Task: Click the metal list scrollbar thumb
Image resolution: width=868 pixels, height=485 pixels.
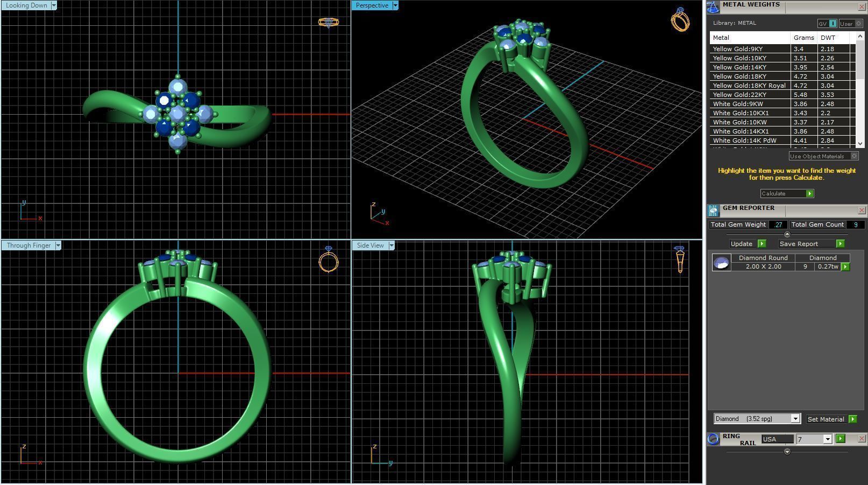Action: [860, 59]
